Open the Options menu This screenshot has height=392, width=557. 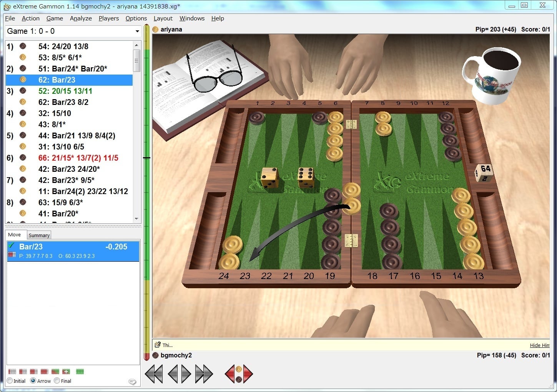point(136,18)
